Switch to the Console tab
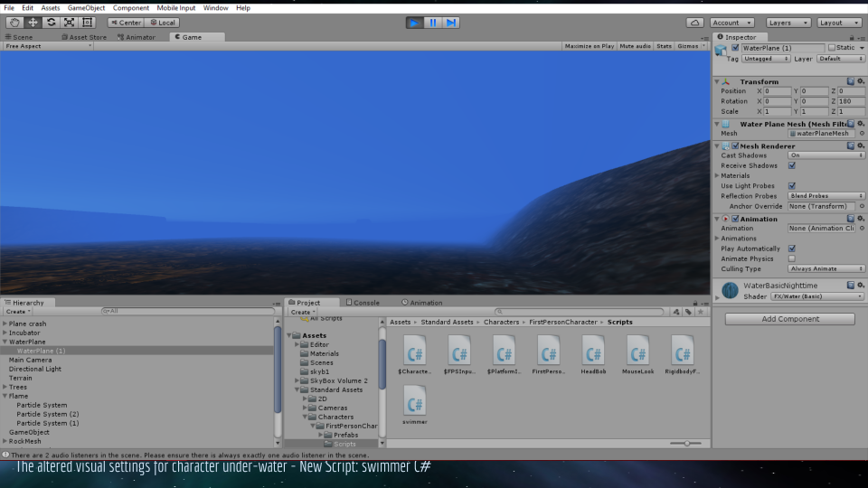This screenshot has width=868, height=488. [363, 303]
